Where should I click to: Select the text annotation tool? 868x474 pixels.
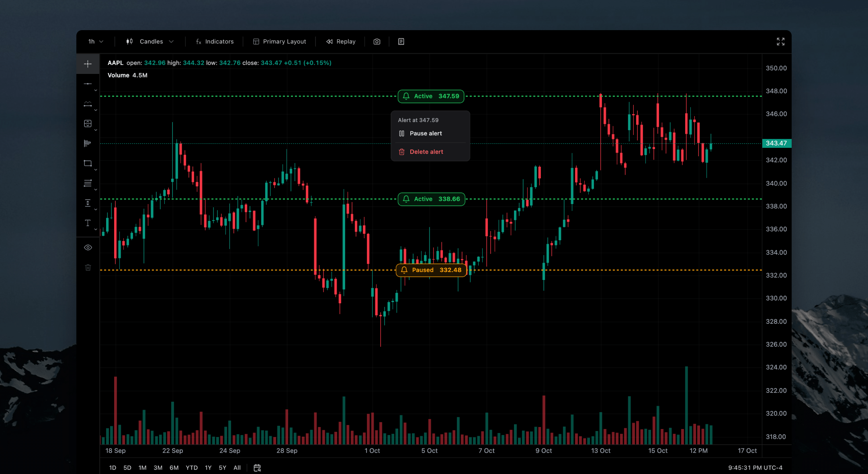point(88,223)
